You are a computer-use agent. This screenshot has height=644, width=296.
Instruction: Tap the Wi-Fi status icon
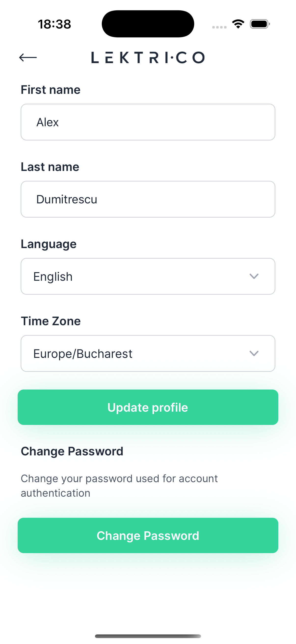click(238, 24)
